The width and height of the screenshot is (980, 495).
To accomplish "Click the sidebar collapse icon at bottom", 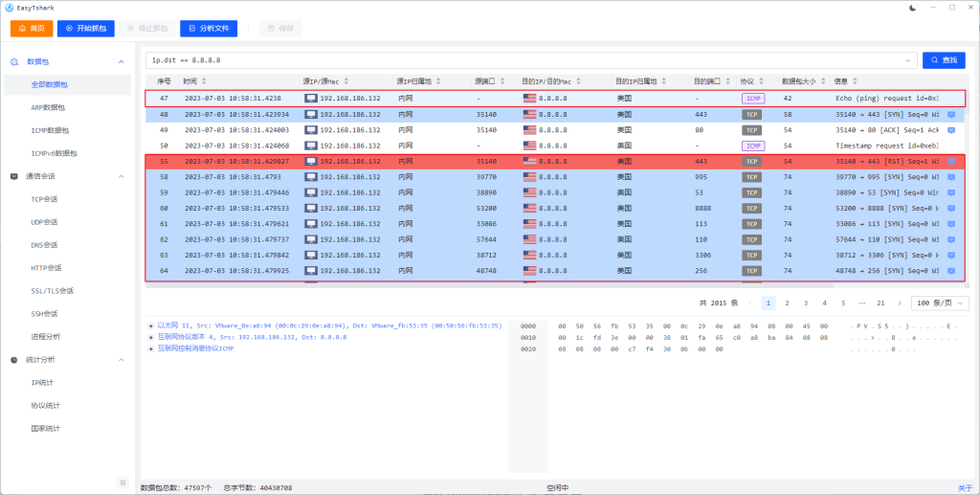I will [122, 482].
